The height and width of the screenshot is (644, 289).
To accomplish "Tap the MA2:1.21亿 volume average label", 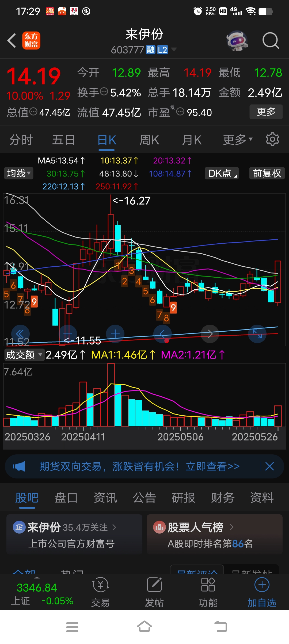I will pyautogui.click(x=193, y=355).
